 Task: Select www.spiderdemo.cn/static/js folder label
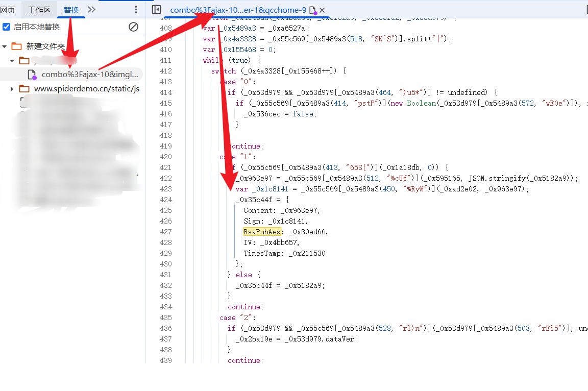coord(87,88)
